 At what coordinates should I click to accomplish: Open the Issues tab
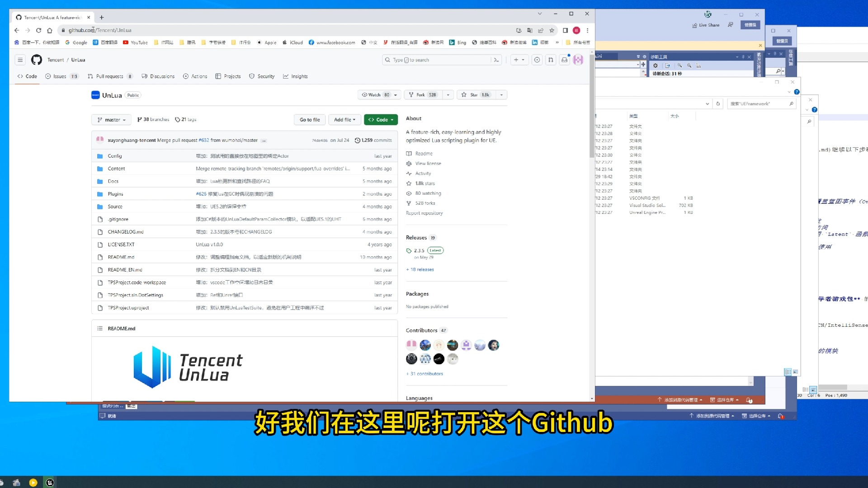[x=61, y=76]
